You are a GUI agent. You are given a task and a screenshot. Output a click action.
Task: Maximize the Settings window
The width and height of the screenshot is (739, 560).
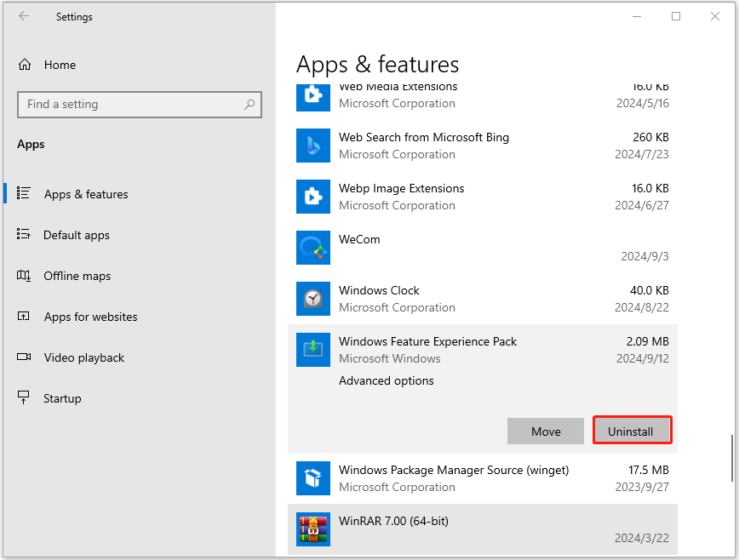pos(676,16)
